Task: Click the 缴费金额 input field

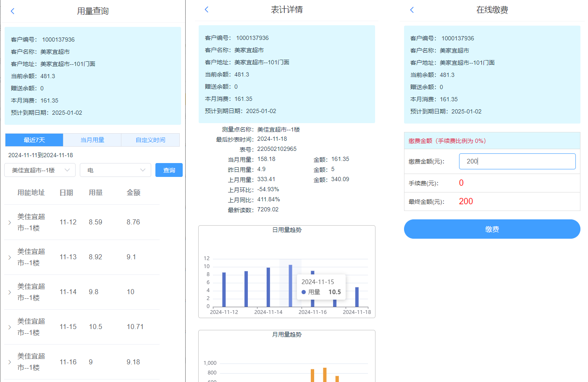Action: (x=517, y=161)
